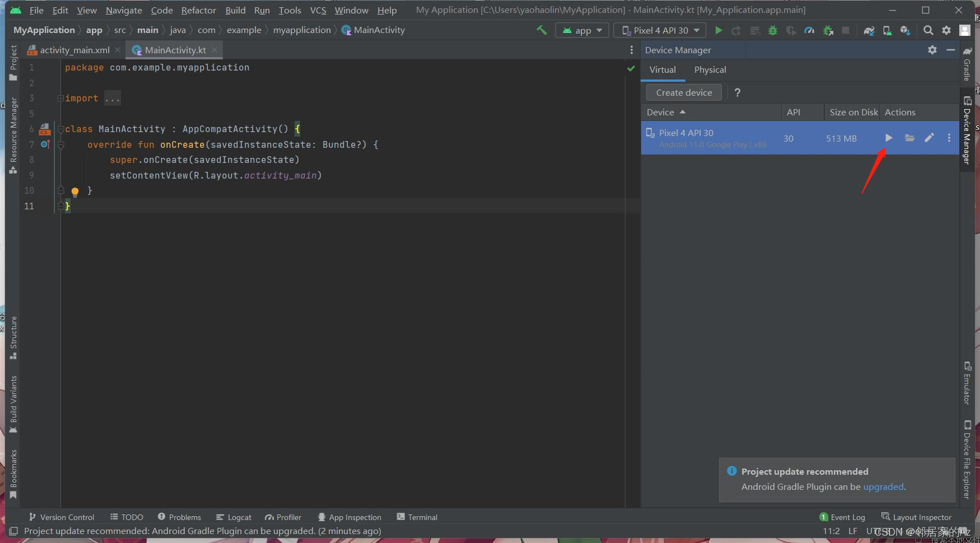Expand the collapsed import block
The image size is (980, 543).
tap(60, 99)
